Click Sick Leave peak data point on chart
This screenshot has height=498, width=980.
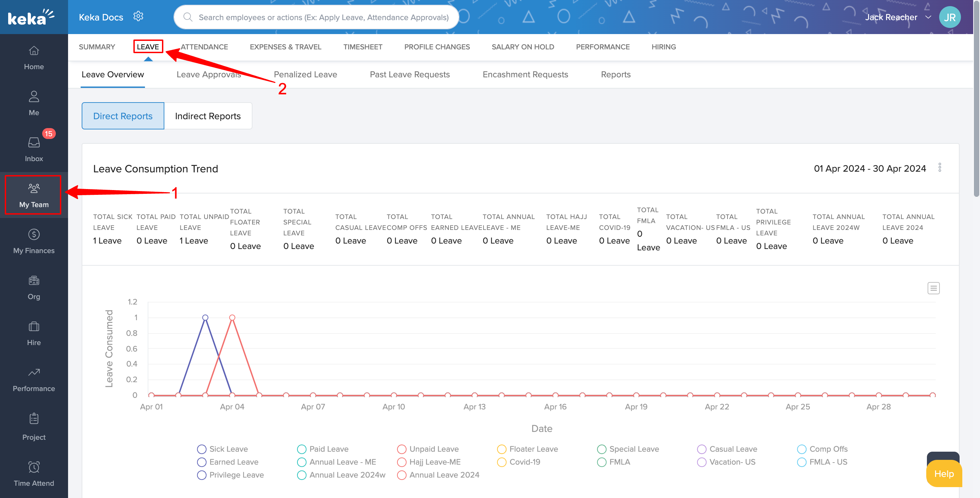[x=205, y=317]
